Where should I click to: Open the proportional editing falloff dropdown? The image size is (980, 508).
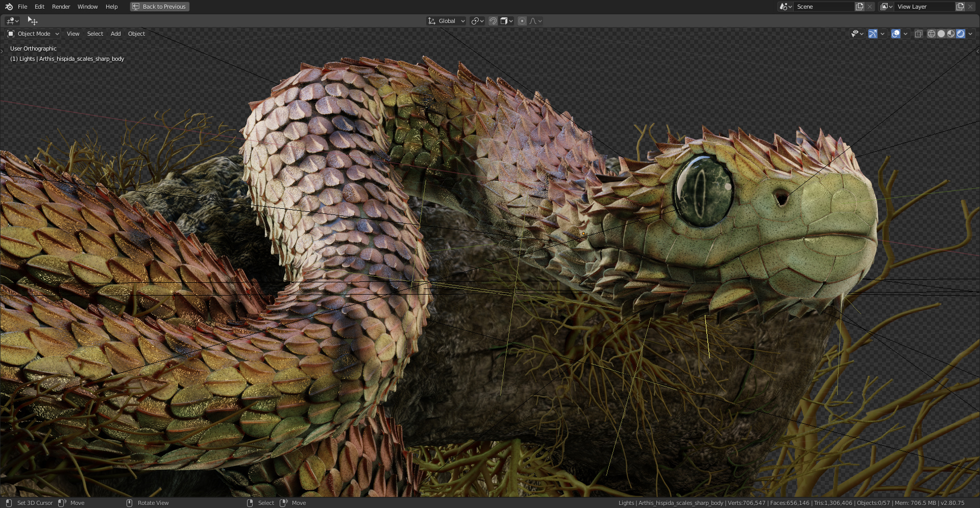pyautogui.click(x=535, y=21)
